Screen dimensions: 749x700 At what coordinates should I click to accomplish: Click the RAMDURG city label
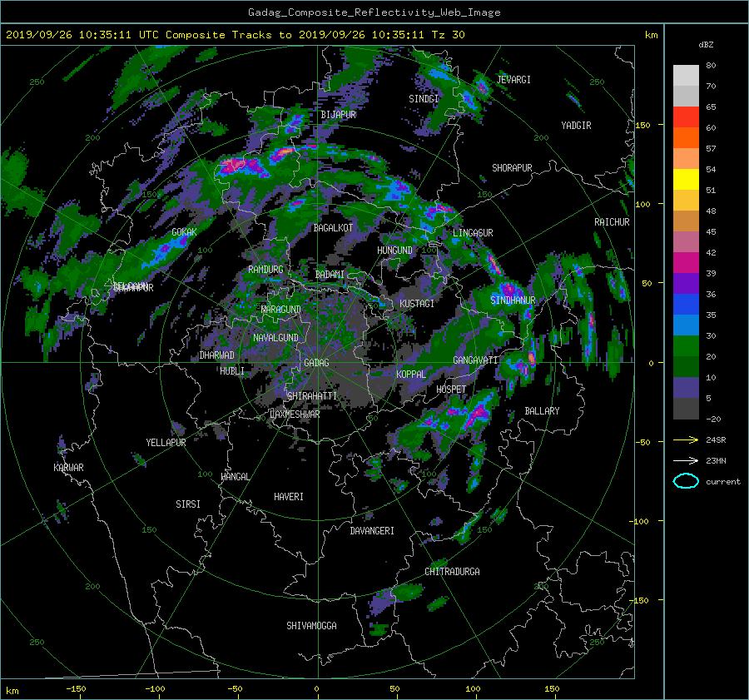(265, 270)
